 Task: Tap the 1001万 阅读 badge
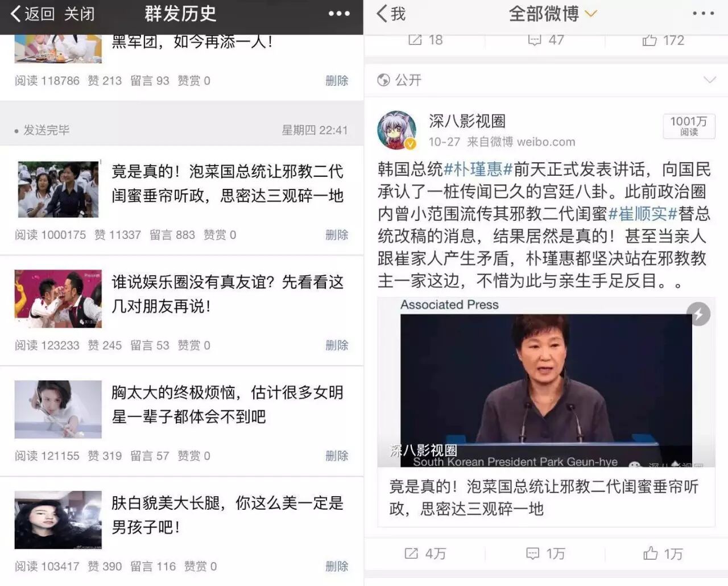pos(689,126)
